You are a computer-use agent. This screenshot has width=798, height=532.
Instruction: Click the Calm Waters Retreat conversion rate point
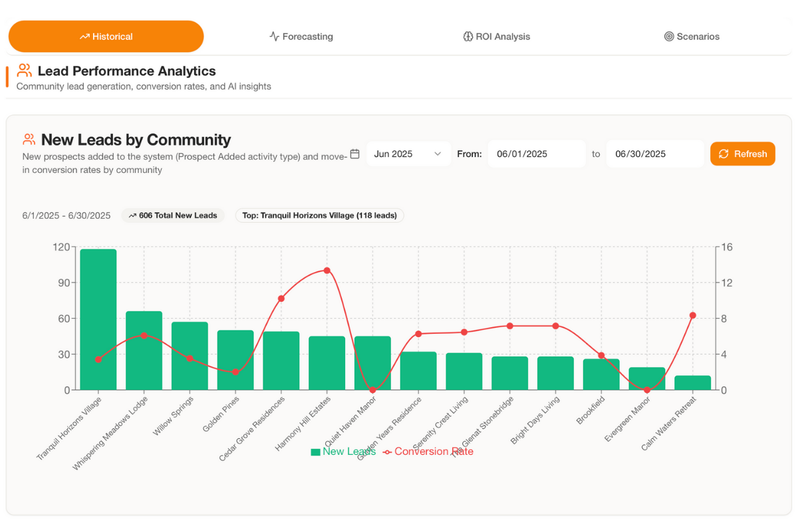click(x=693, y=315)
